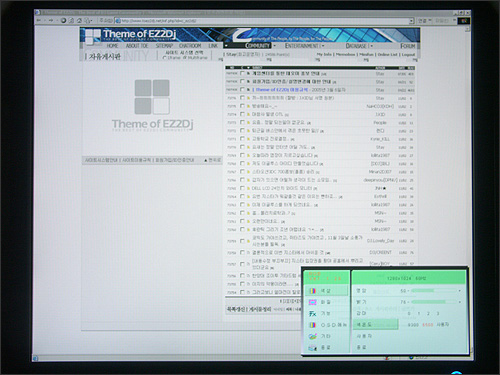This screenshot has width=500, height=375.
Task: Tick checkbox in DJ.Lovely_Day post row
Action: tap(242, 241)
